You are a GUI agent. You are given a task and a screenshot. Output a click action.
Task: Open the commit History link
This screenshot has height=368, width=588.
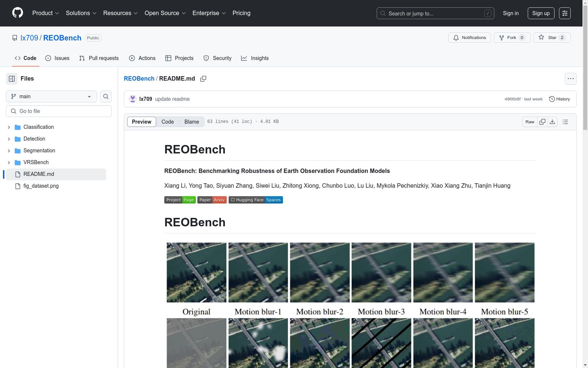pos(559,99)
